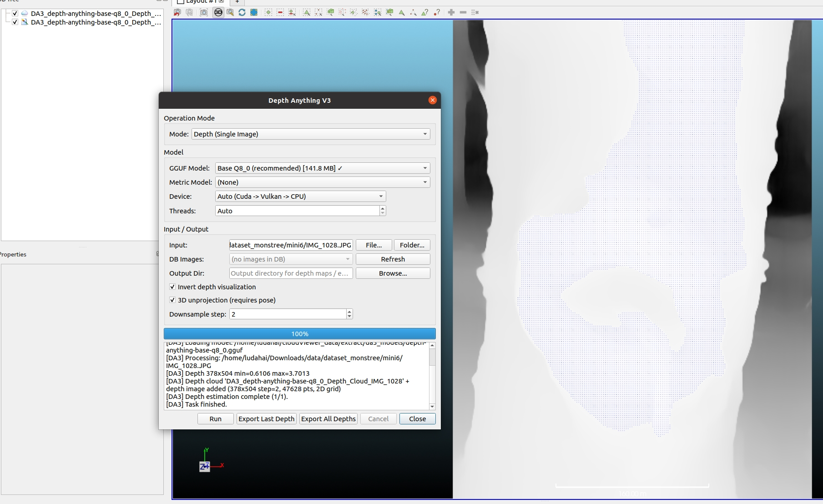The width and height of the screenshot is (823, 504).
Task: Click the Folder... button
Action: [412, 245]
